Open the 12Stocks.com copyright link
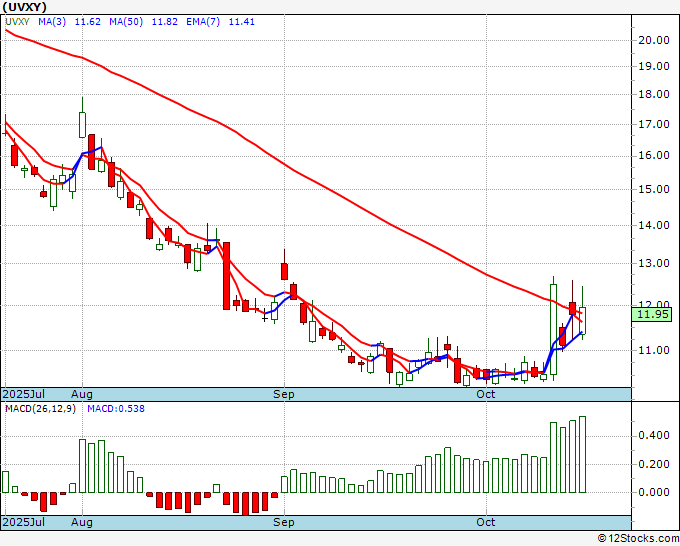680x546 pixels. click(638, 538)
